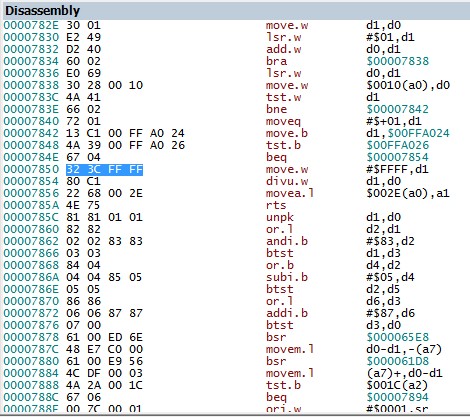Click the bne target $00007842
Image resolution: width=470 pixels, height=417 pixels.
(x=397, y=109)
